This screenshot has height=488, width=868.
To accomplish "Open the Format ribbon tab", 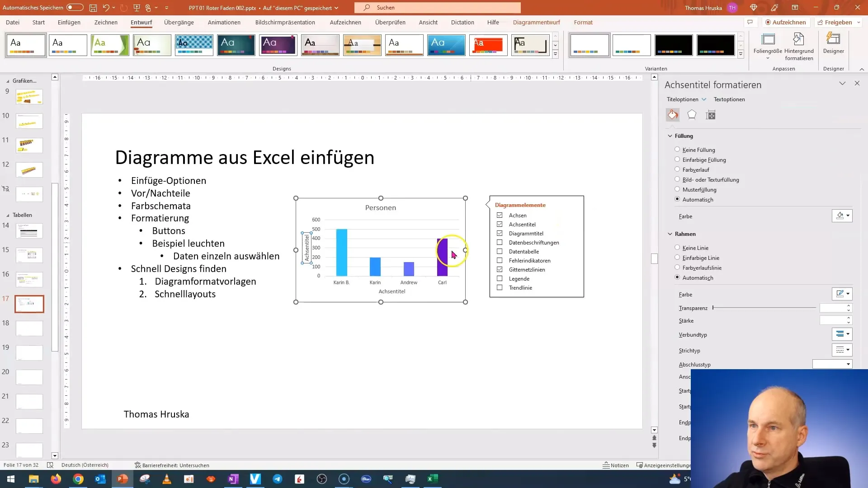I will coord(582,22).
